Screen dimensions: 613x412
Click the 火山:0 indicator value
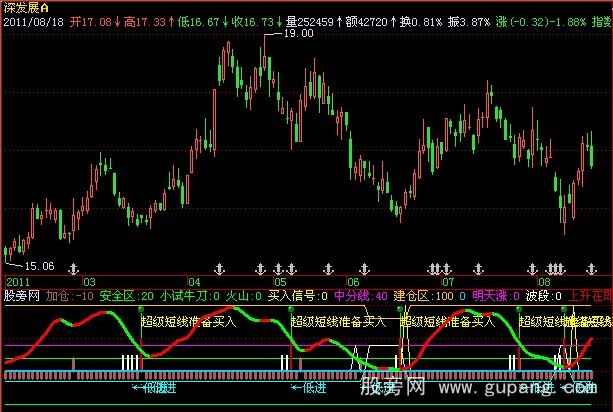click(x=244, y=296)
